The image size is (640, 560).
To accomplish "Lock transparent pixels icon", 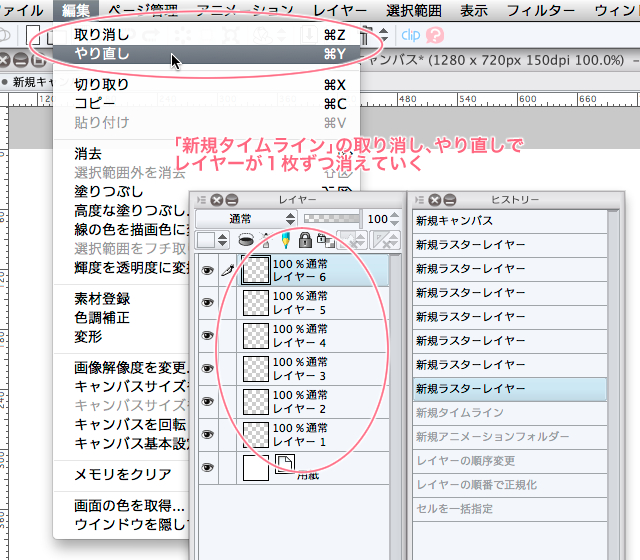I will coord(326,240).
